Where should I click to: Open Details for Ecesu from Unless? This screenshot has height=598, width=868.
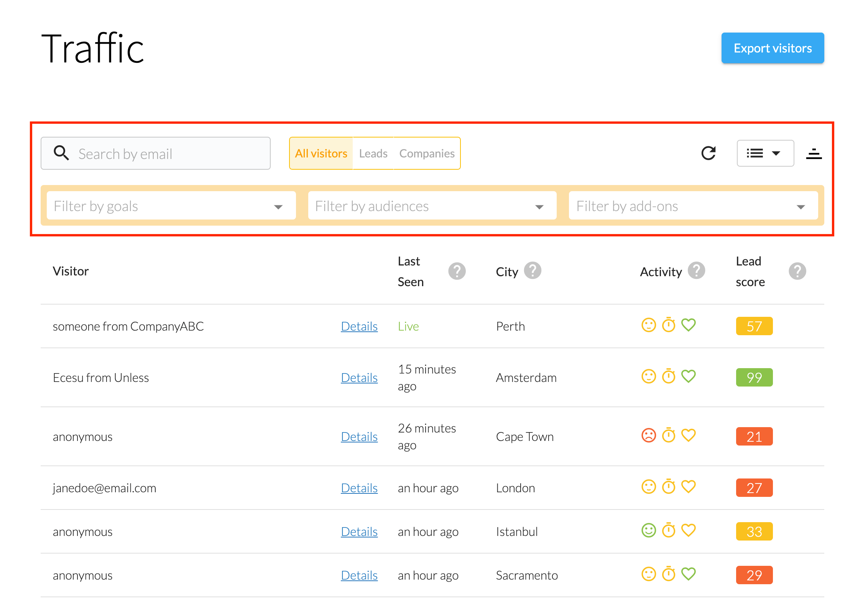pos(359,378)
